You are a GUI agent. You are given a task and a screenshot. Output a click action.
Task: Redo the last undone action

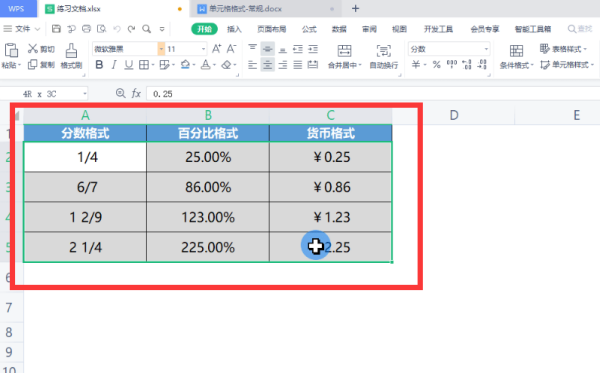[132, 29]
